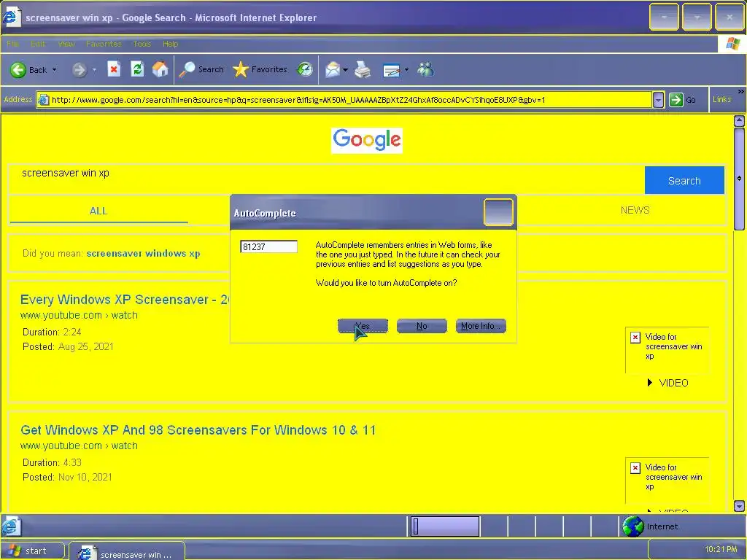Screen dimensions: 747x560
Task: Open the History icon
Action: (x=305, y=69)
